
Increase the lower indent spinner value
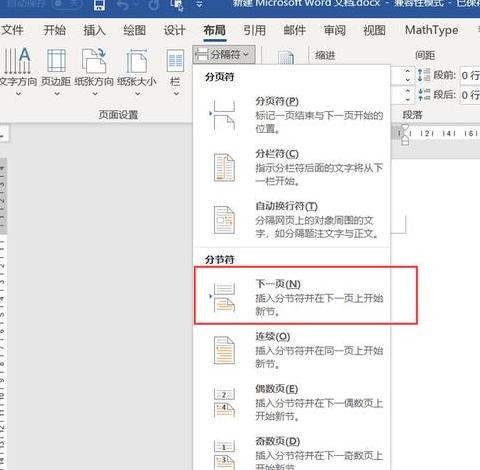(x=407, y=91)
